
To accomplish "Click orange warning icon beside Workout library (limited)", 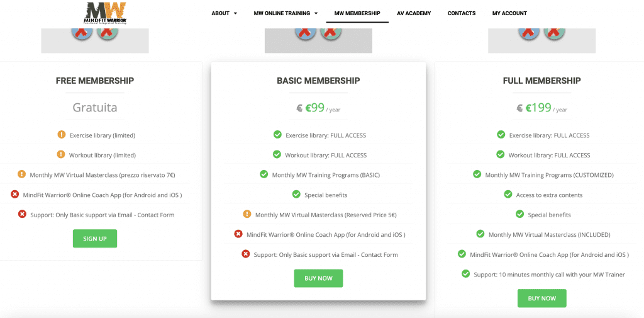I will 61,155.
